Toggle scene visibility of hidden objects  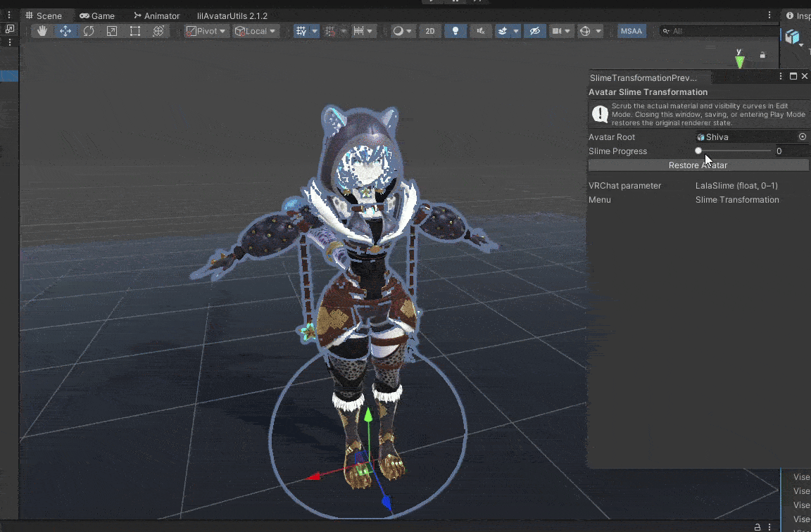(x=535, y=31)
